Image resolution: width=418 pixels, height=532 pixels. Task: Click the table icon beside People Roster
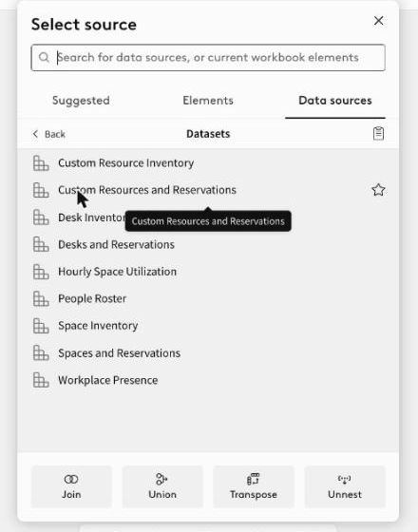tap(41, 298)
